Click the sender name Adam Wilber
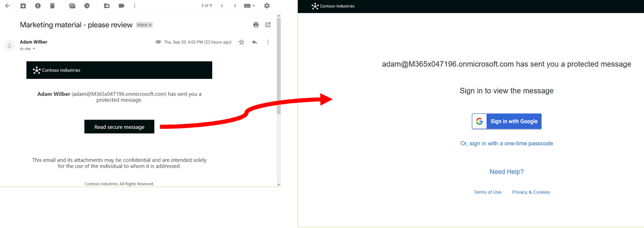The image size is (644, 228). point(33,42)
